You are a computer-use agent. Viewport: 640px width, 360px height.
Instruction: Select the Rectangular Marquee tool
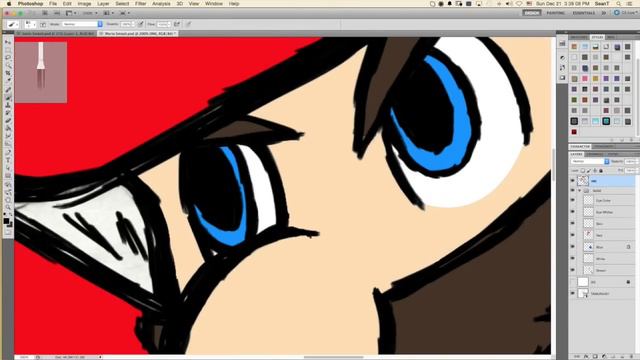[8, 50]
